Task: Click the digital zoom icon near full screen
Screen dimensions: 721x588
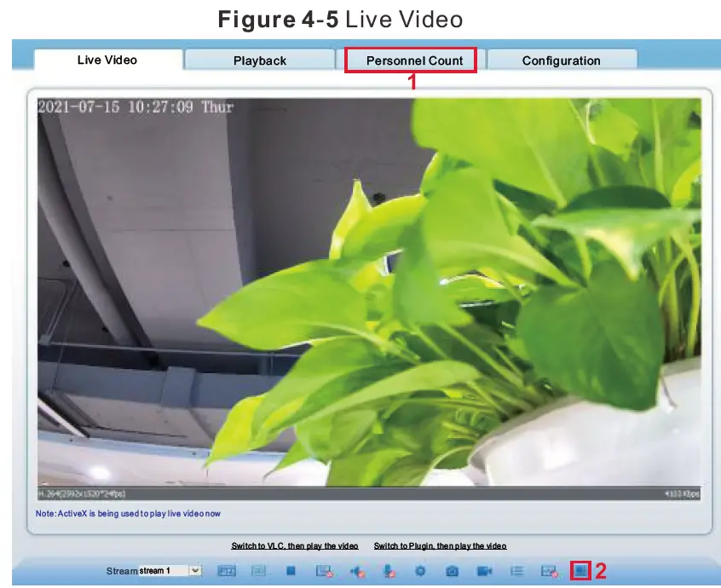Action: click(550, 569)
